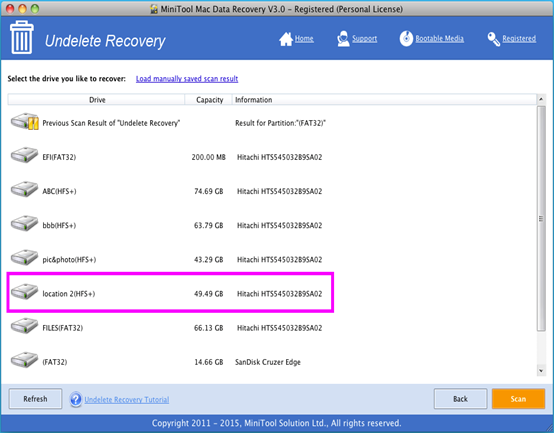The image size is (554, 433).
Task: Click the 63.79 GB capacity value
Action: (x=209, y=225)
